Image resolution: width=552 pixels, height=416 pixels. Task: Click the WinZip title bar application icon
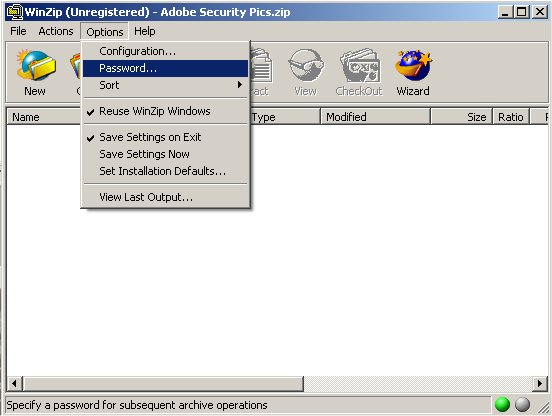[14, 12]
